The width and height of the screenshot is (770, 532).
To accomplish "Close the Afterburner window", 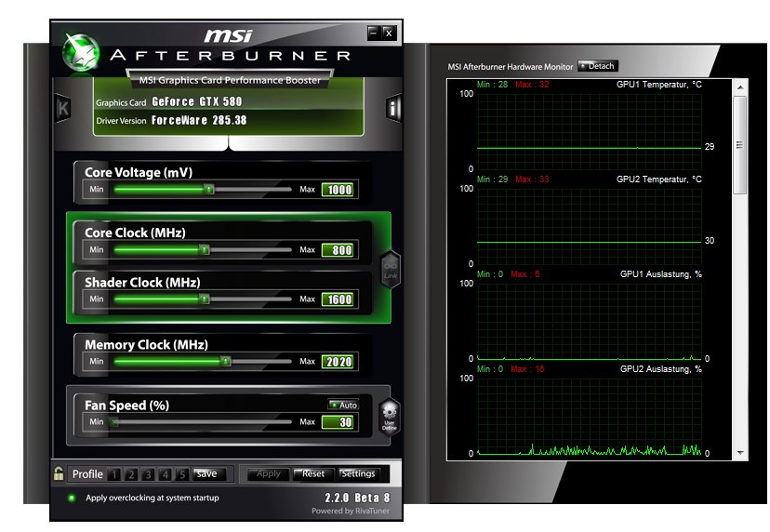I will [x=389, y=33].
